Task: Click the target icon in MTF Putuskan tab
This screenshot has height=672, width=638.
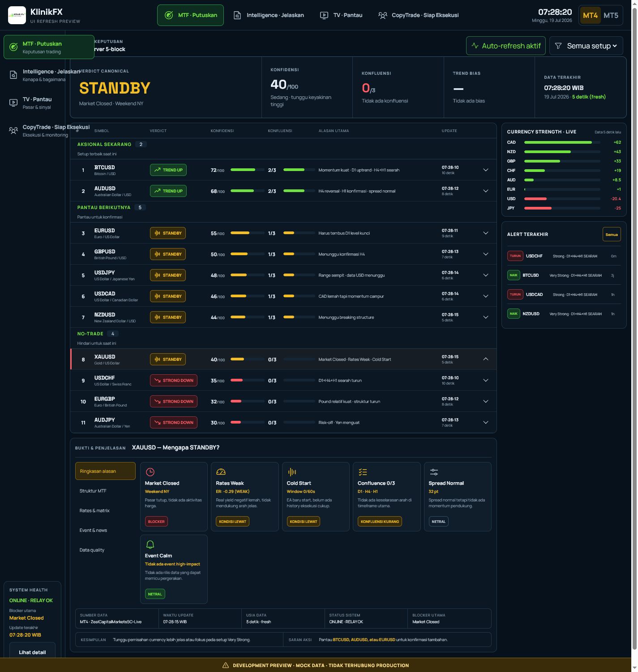Action: 169,15
